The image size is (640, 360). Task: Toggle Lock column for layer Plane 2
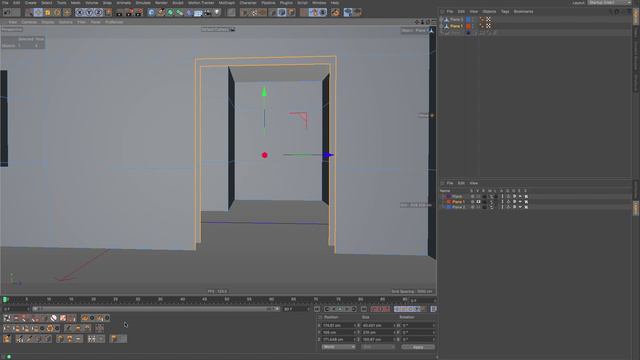(x=496, y=207)
